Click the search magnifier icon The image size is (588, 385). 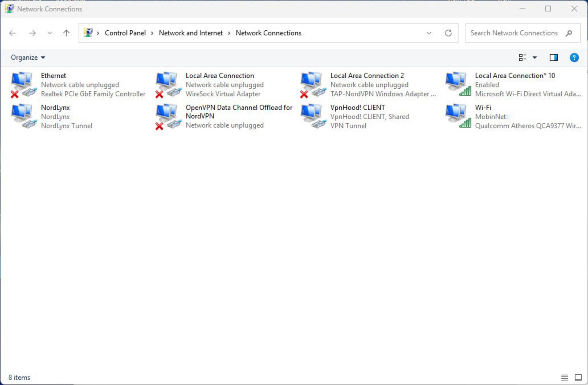tap(569, 33)
